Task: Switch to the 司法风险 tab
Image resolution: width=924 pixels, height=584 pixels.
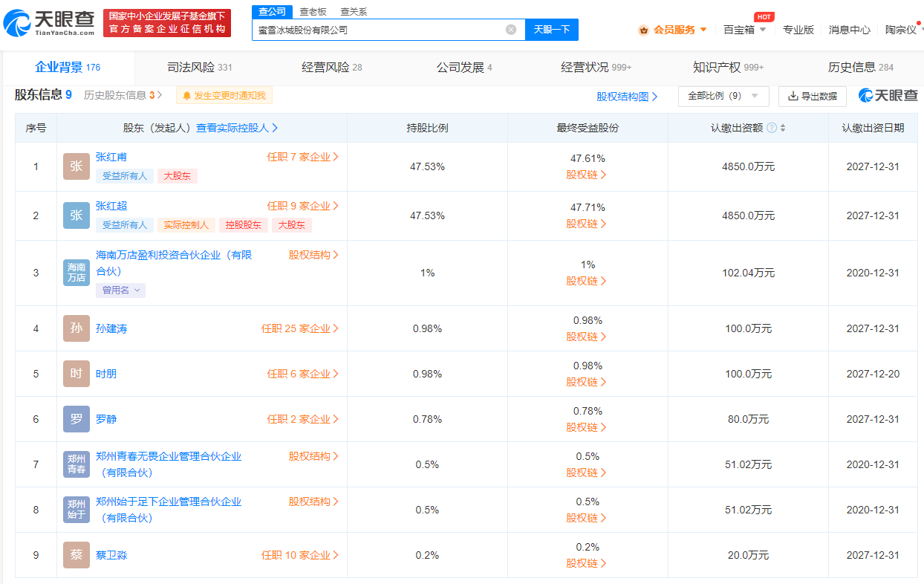Action: 199,67
